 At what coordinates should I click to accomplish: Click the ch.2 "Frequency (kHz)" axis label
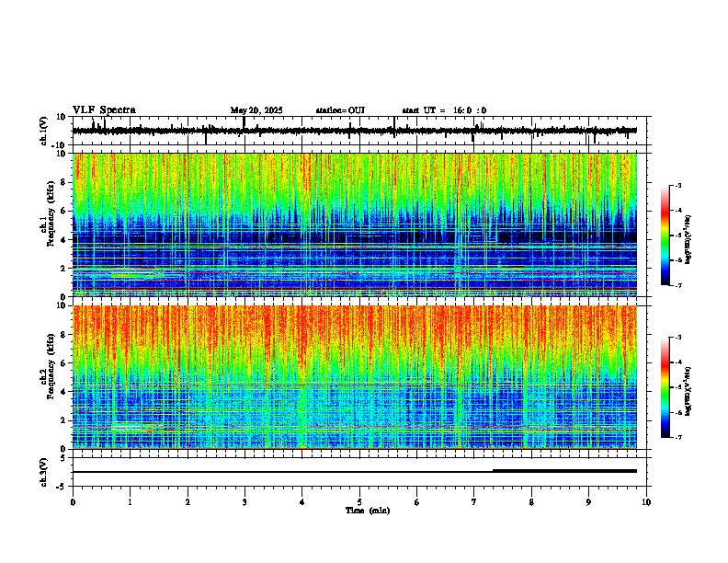coord(51,366)
